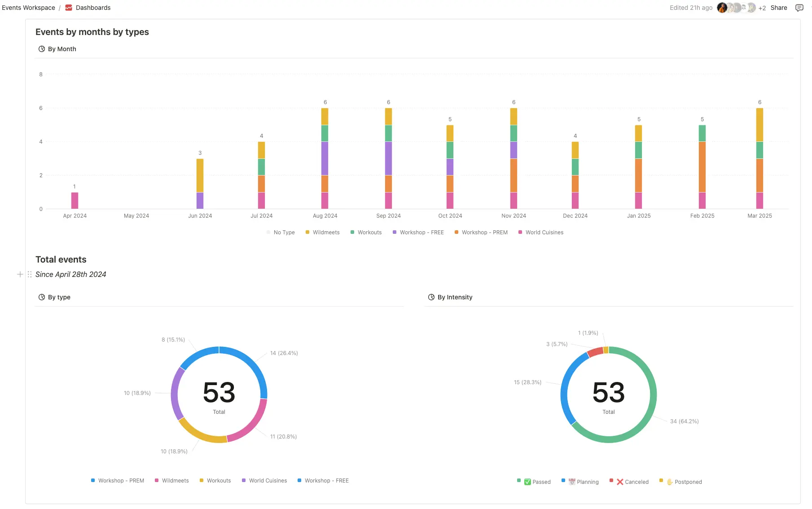This screenshot has width=812, height=509.
Task: Click the 34 (64.2%) donut label
Action: 685,421
